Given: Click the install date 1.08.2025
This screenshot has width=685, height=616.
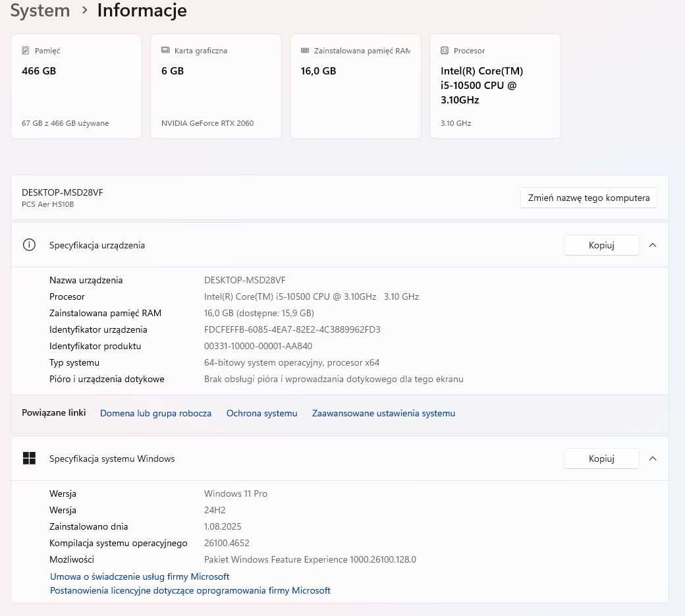Looking at the screenshot, I should pos(223,526).
